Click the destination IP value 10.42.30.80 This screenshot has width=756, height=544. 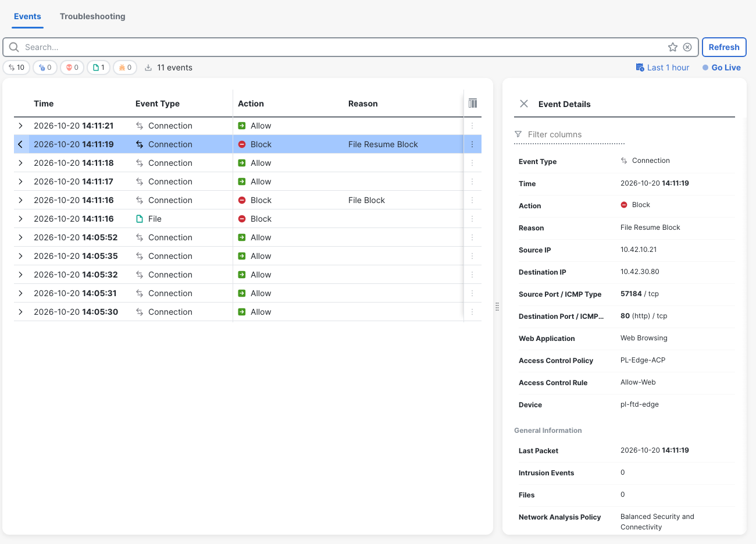640,272
